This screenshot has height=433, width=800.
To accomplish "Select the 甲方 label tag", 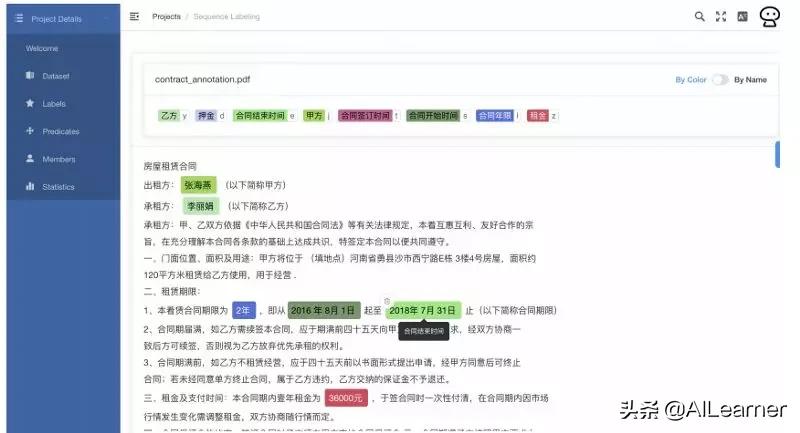I will coord(314,116).
